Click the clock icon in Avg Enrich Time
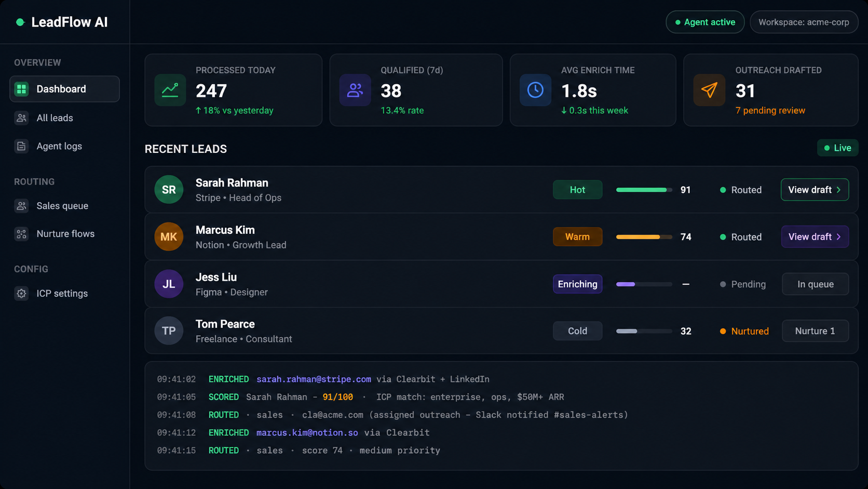 click(535, 90)
